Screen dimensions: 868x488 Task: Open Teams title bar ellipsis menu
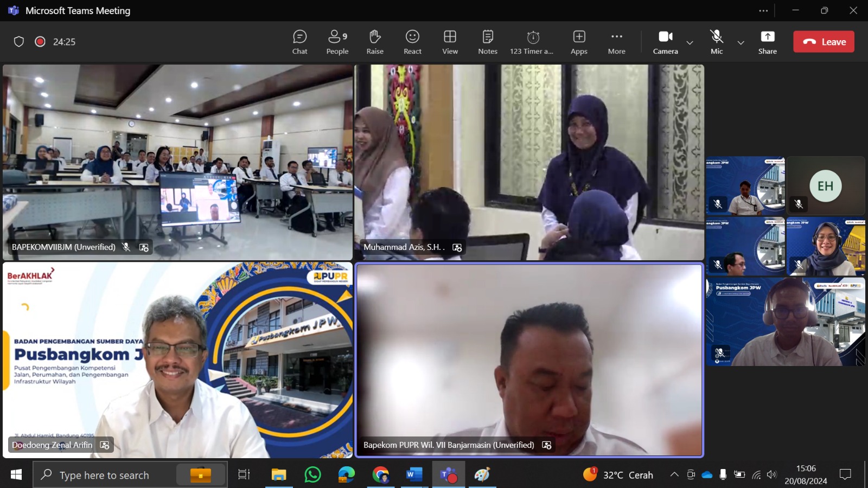tap(763, 10)
